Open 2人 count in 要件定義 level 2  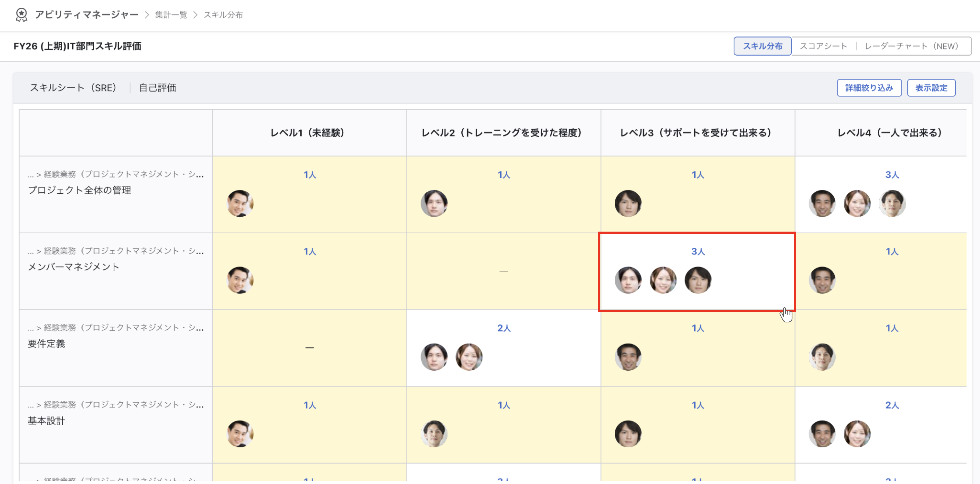[x=504, y=328]
